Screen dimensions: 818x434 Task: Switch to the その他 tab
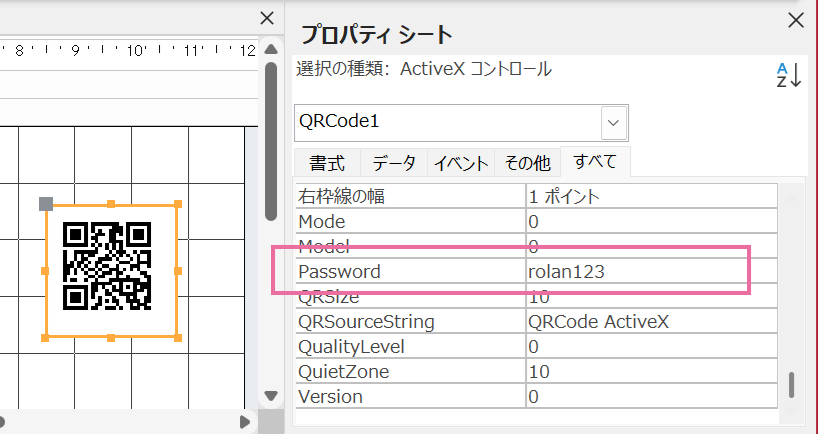point(527,163)
